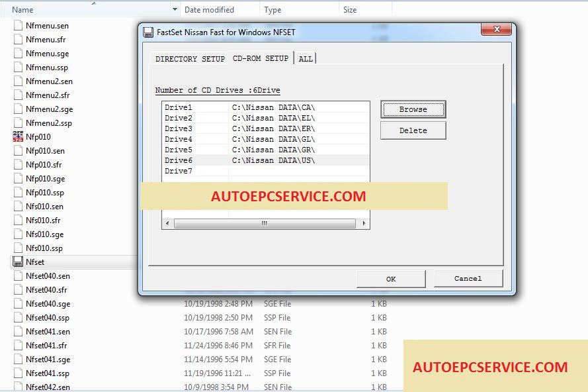
Task: Click the FastSet dialog title bar disk icon
Action: tap(148, 32)
